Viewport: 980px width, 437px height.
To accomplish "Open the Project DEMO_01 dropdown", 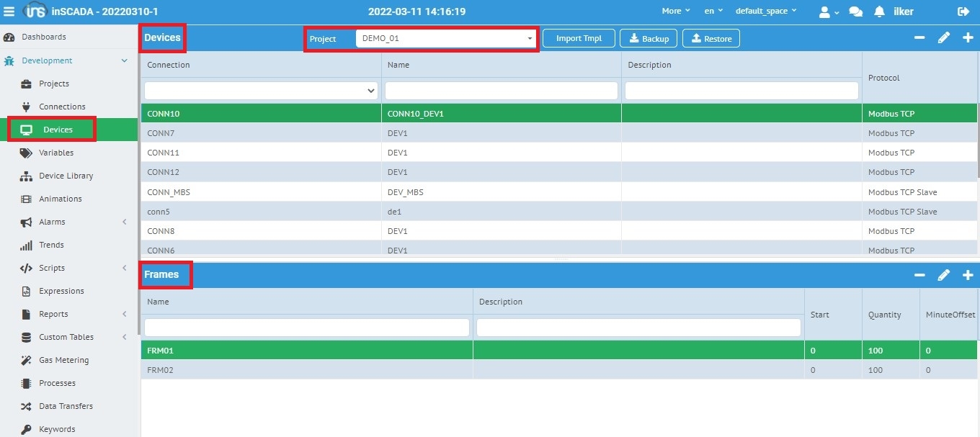I will click(446, 39).
